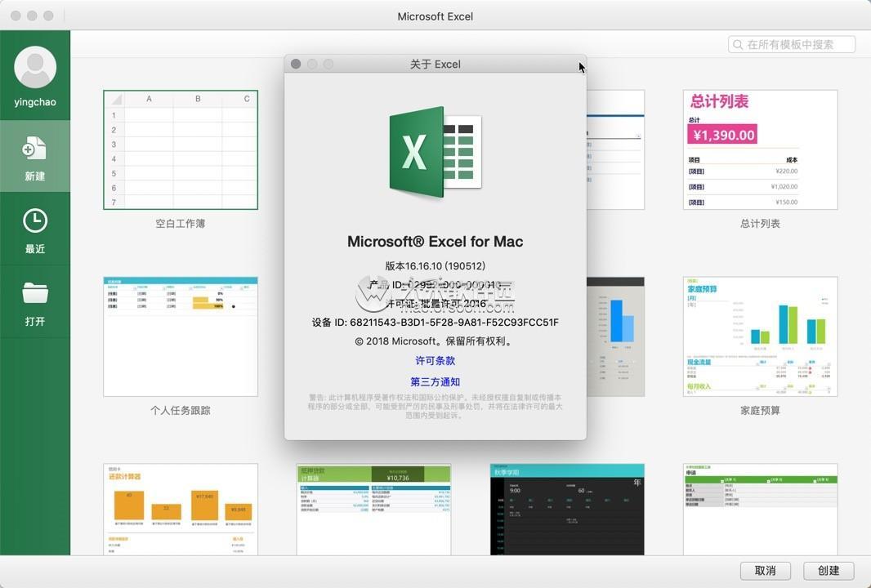Select the 新建 (New) sidebar icon
The width and height of the screenshot is (871, 588).
pos(35,149)
